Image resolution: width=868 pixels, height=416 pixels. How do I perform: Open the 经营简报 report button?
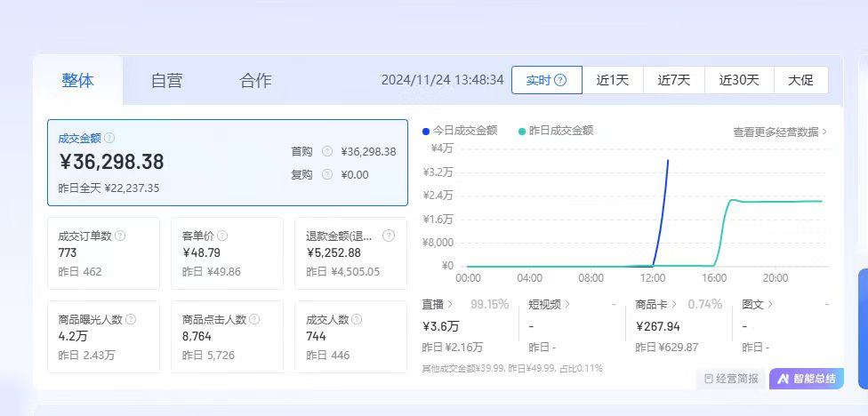pyautogui.click(x=730, y=379)
